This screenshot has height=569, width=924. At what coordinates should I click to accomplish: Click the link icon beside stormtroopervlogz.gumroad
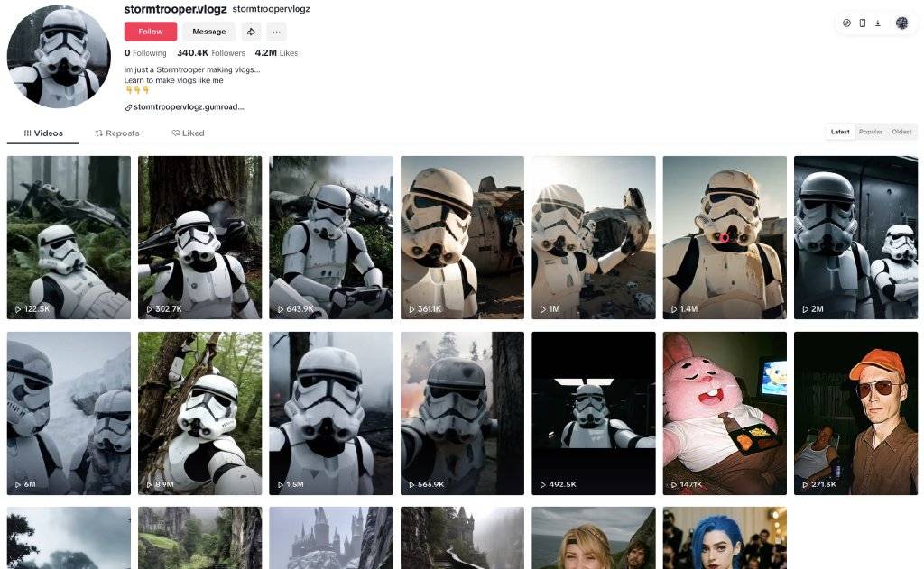(x=128, y=107)
